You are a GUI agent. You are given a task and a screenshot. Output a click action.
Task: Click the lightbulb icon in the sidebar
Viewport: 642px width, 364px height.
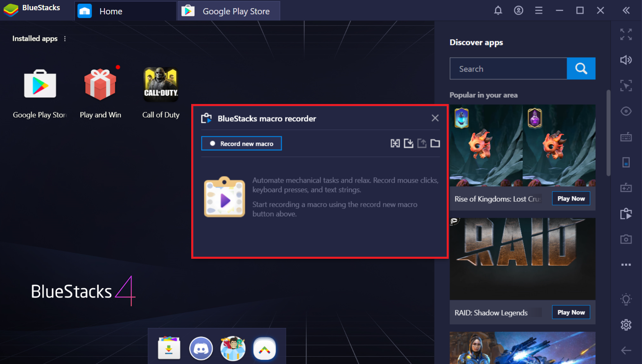coord(626,299)
